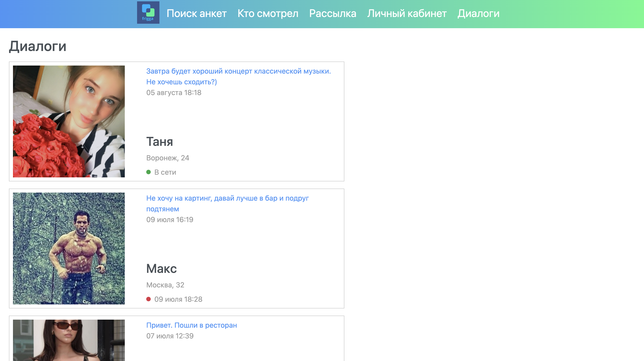
Task: Open the message about the classical music concert
Action: (x=238, y=76)
